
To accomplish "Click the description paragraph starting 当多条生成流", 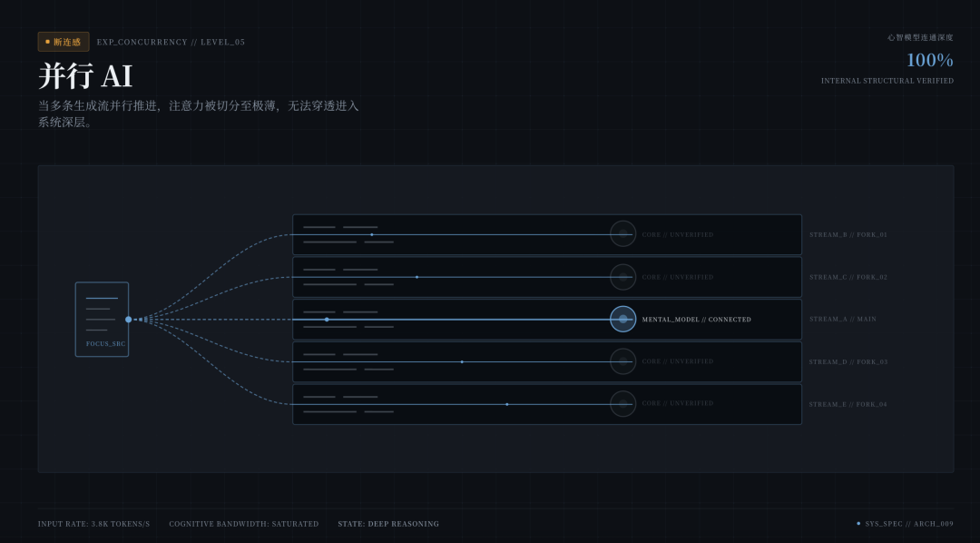I will (198, 114).
